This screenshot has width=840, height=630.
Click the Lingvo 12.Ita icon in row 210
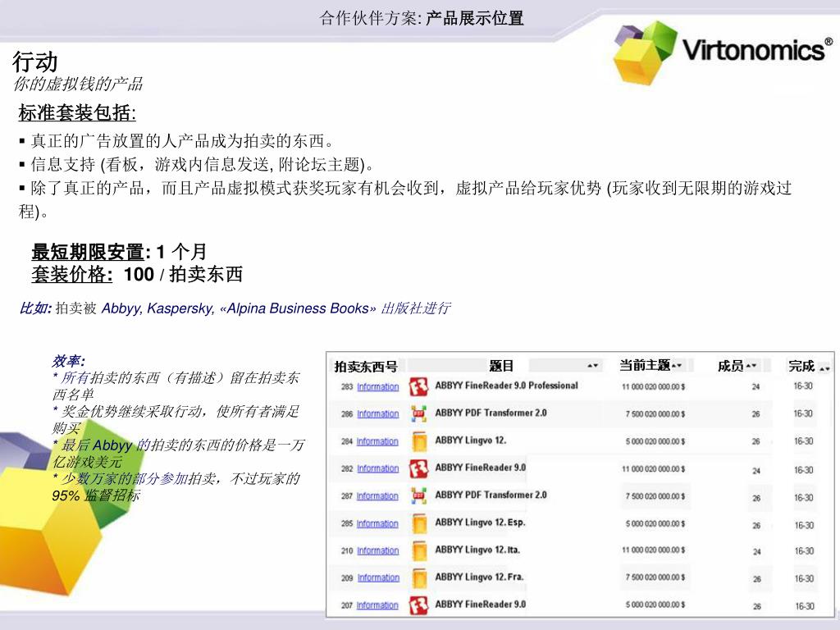point(419,550)
